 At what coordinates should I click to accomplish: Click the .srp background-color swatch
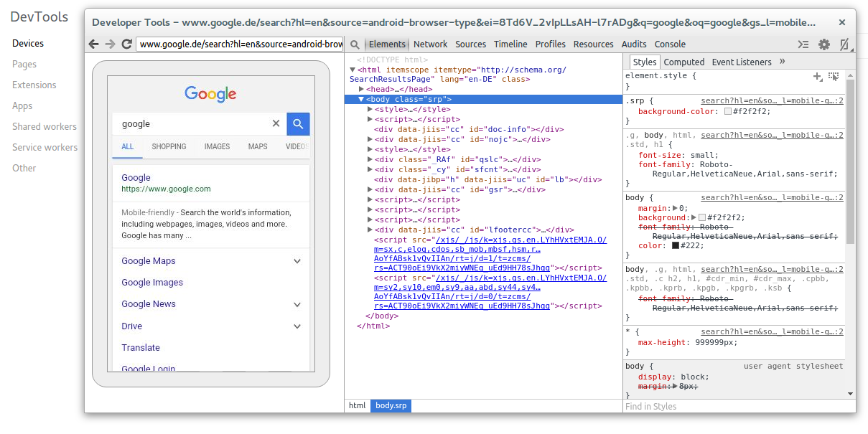[x=728, y=112]
